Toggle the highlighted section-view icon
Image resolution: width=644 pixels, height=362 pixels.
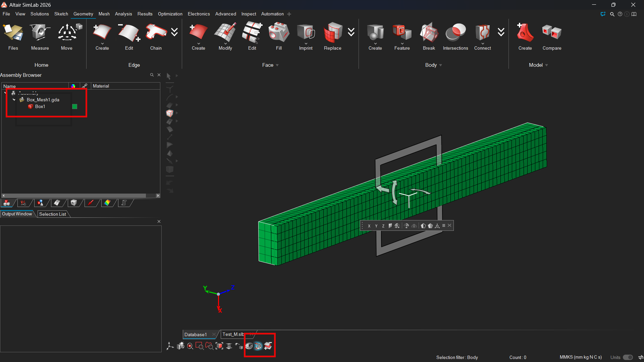click(x=258, y=346)
